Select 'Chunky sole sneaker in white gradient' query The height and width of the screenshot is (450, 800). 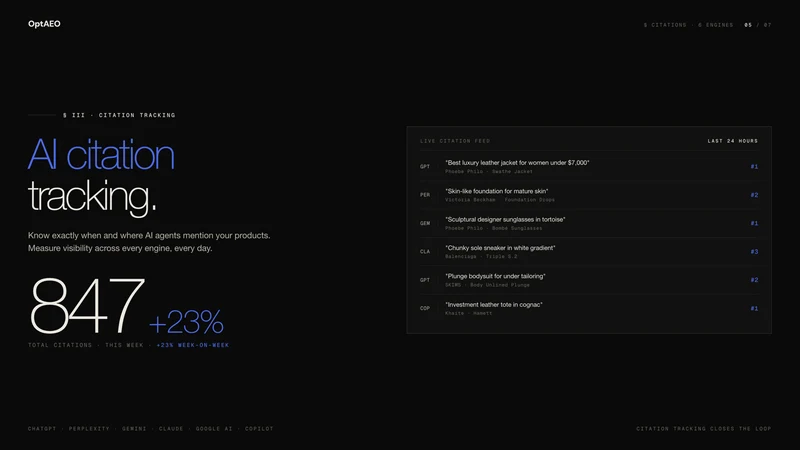[x=500, y=248]
